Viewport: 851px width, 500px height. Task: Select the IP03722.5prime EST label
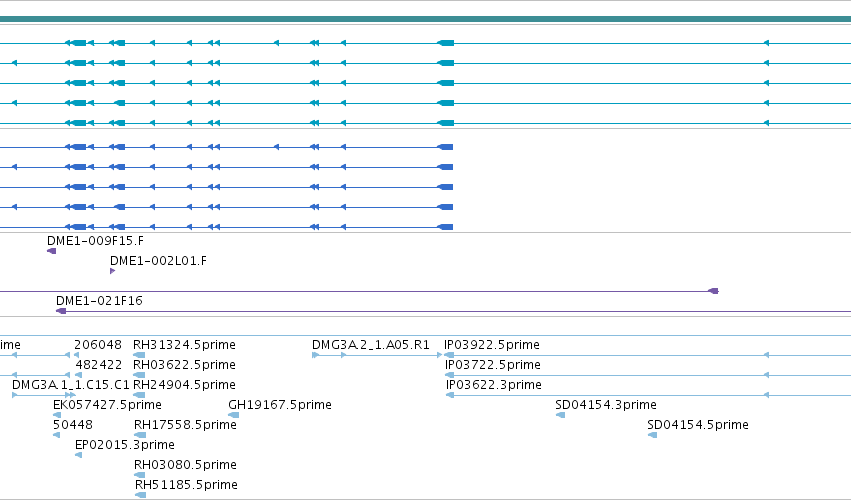pyautogui.click(x=493, y=365)
